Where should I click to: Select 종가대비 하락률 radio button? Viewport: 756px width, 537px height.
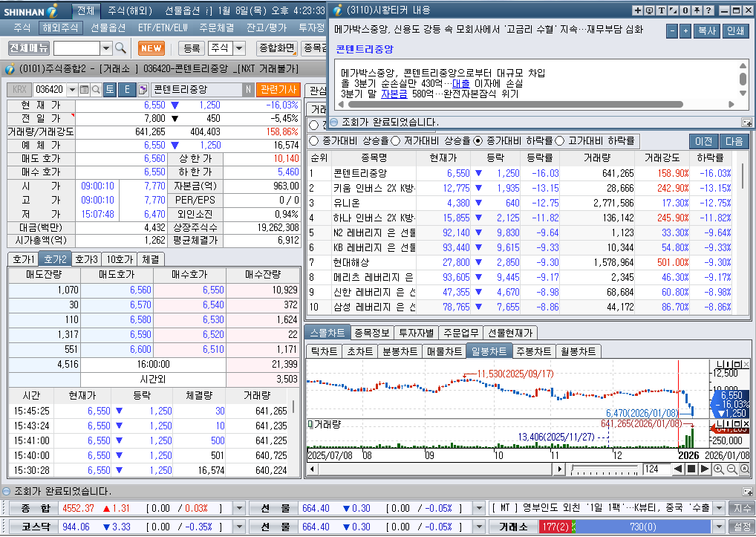[478, 141]
